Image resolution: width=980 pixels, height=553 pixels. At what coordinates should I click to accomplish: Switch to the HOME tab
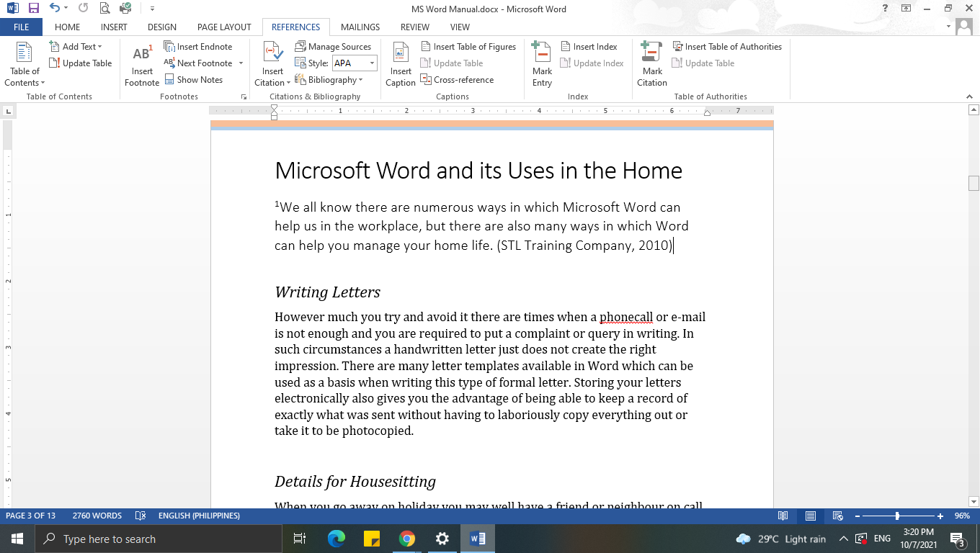(x=68, y=27)
